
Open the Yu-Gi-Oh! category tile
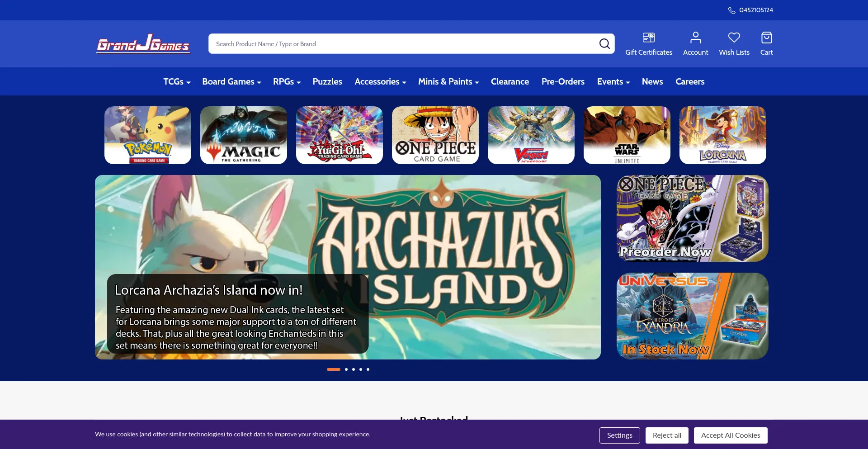340,135
